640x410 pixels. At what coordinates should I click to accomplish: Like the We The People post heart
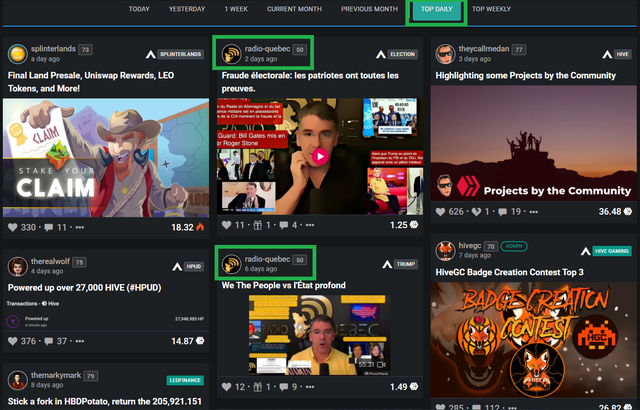coord(227,387)
